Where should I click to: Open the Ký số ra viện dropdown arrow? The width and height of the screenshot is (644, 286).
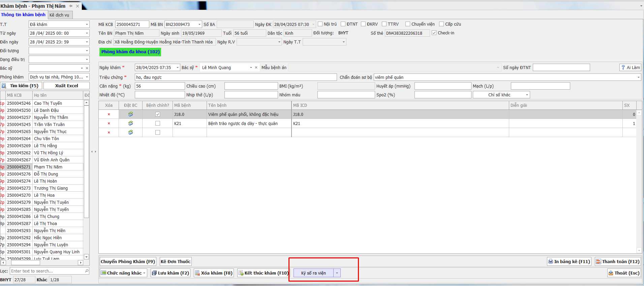(x=337, y=273)
